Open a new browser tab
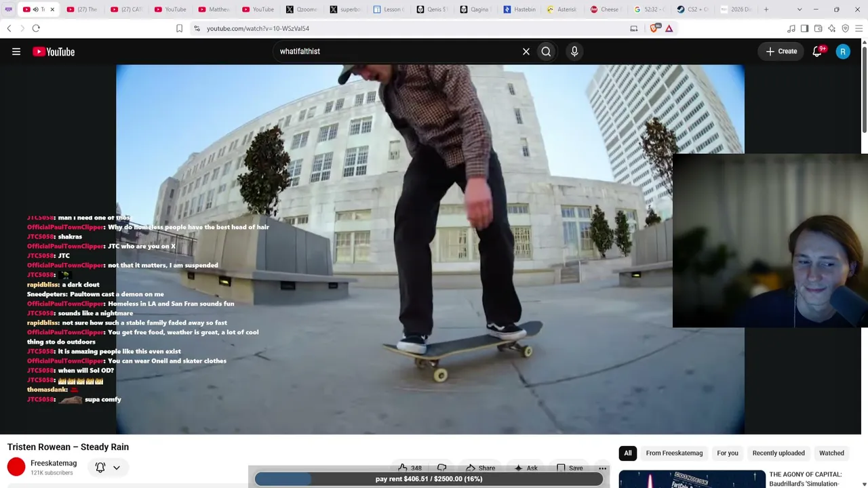The width and height of the screenshot is (868, 488). [x=766, y=9]
